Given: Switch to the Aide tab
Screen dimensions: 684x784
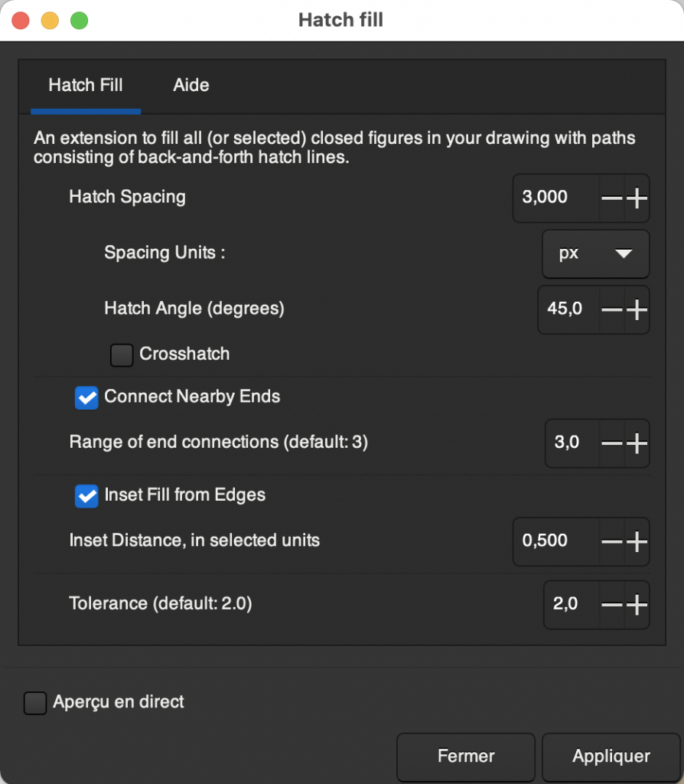Looking at the screenshot, I should pos(191,85).
